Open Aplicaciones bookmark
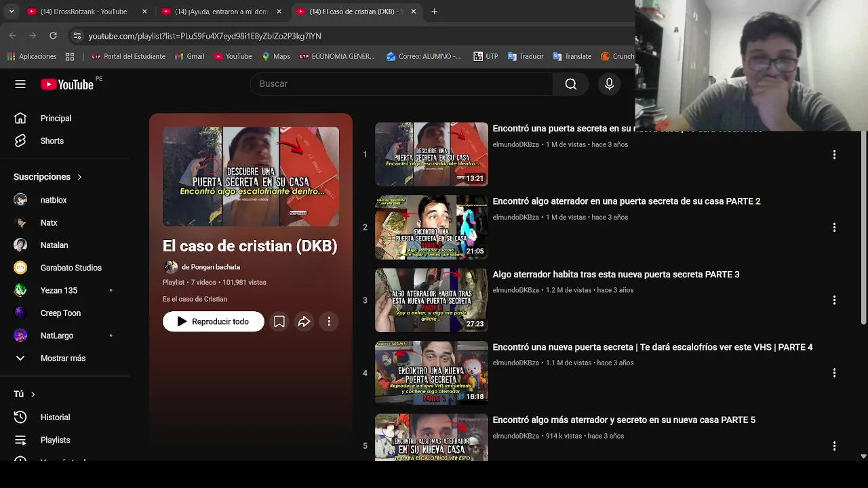The image size is (868, 488). [31, 56]
